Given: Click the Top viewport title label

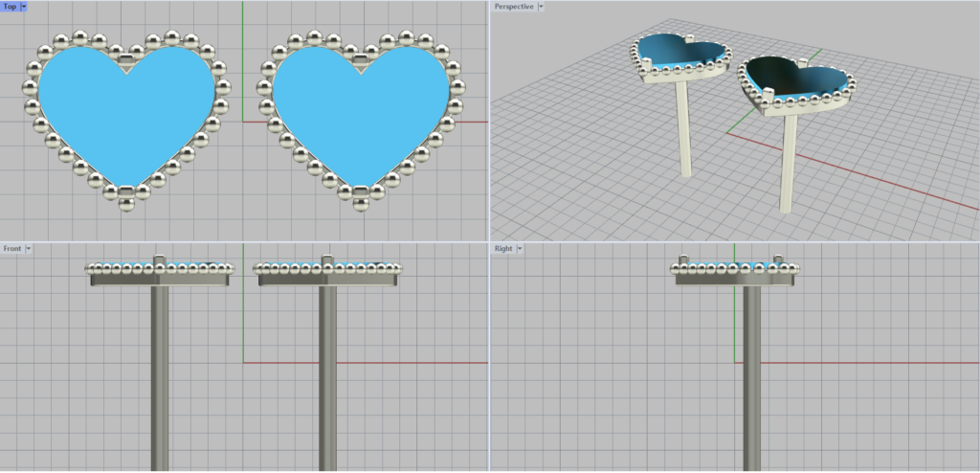Looking at the screenshot, I should (10, 7).
